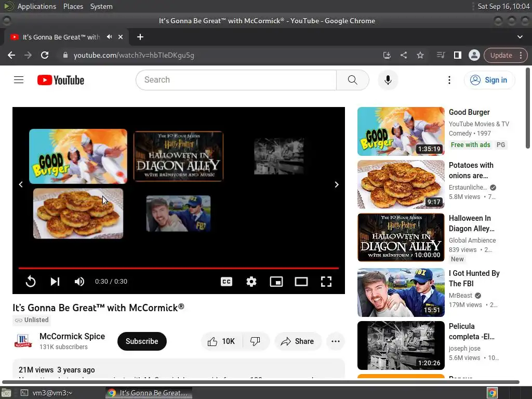Viewport: 532px width, 399px height.
Task: Open the Applications menu
Action: pos(37,6)
